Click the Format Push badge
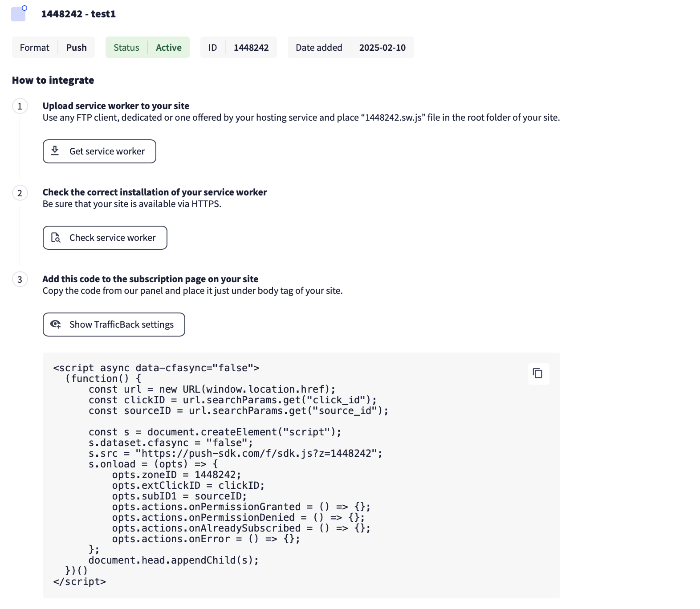 pos(53,48)
